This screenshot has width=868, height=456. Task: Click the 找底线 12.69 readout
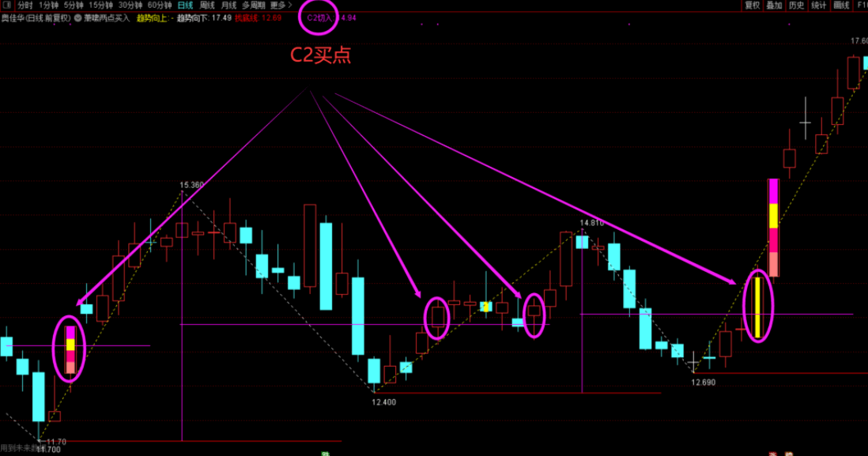(258, 17)
